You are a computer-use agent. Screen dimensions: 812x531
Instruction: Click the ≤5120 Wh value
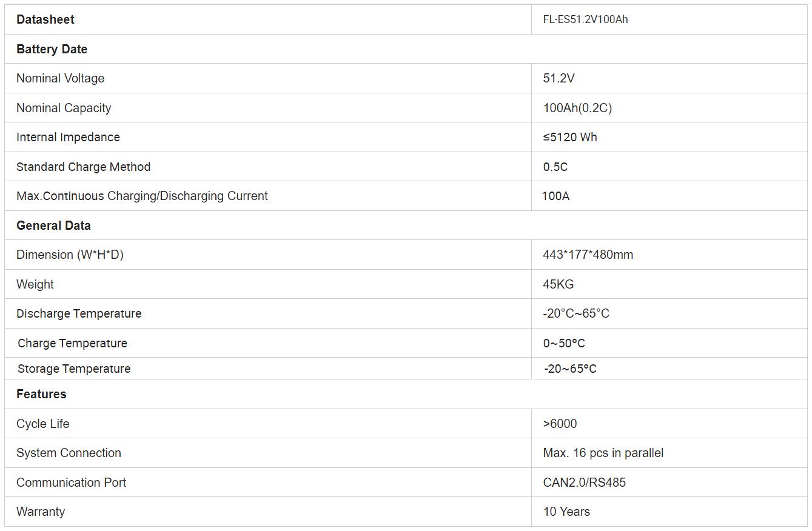coord(570,137)
